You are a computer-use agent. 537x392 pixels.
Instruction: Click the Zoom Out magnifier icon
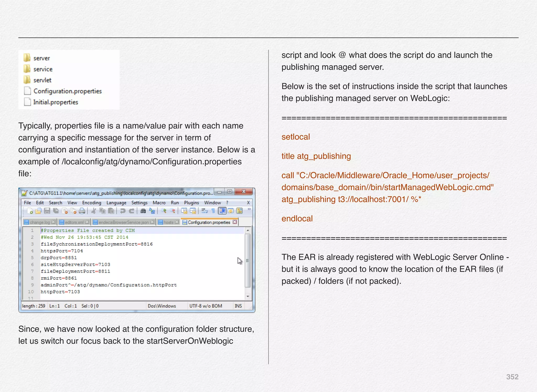point(172,211)
